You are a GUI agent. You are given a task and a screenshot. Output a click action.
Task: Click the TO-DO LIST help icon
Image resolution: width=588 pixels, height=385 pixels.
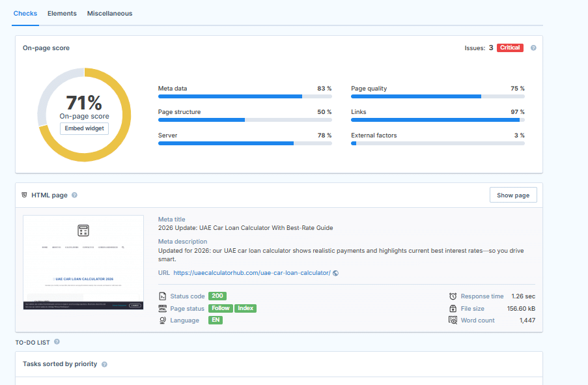58,342
